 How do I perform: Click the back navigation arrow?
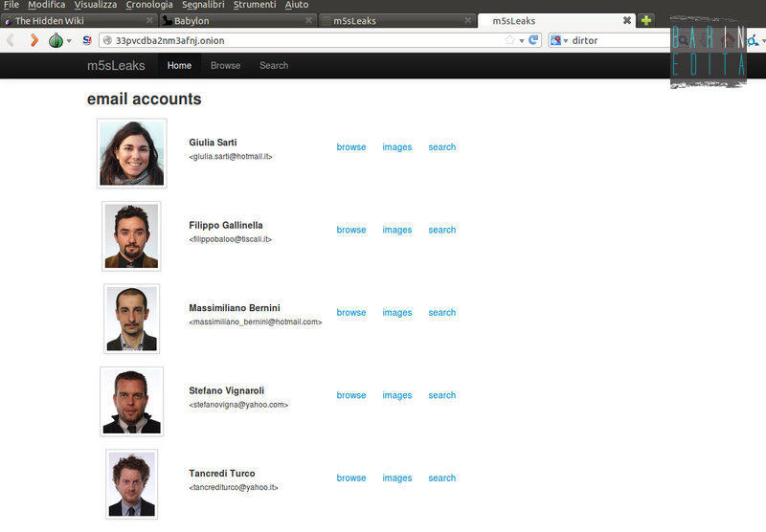[11, 40]
